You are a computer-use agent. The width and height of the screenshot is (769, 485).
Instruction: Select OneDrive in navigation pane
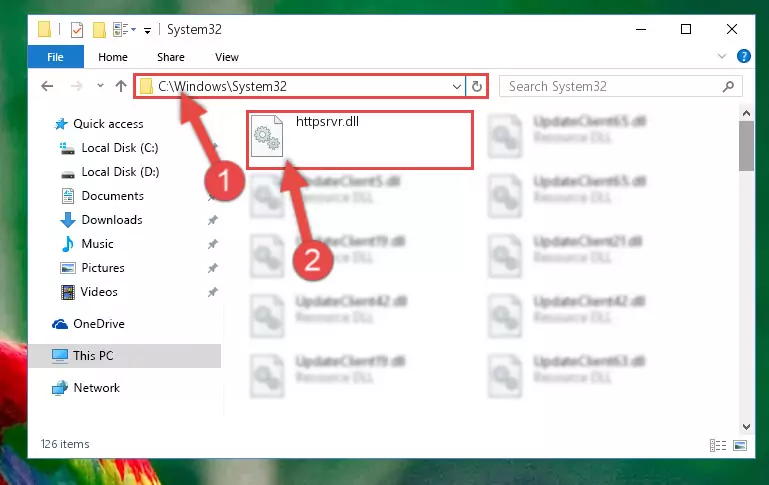tap(99, 324)
